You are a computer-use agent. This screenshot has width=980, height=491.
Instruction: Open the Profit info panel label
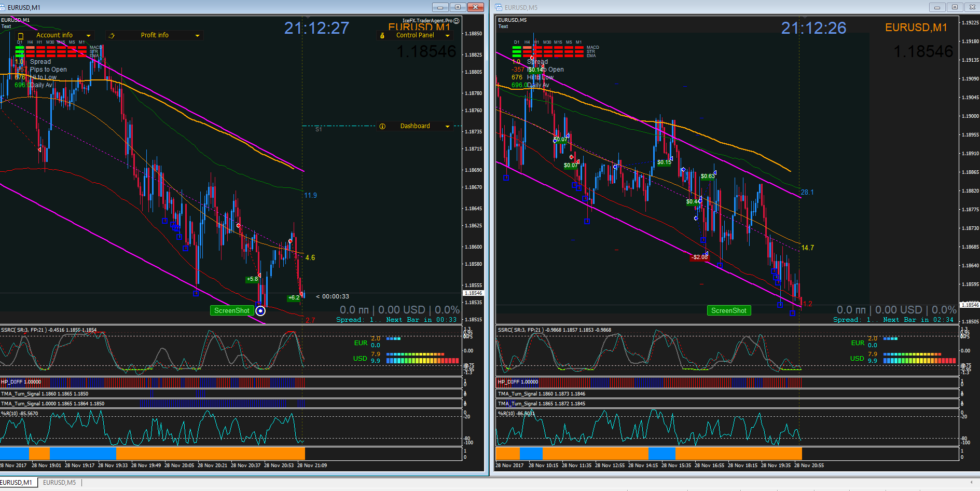[x=155, y=35]
